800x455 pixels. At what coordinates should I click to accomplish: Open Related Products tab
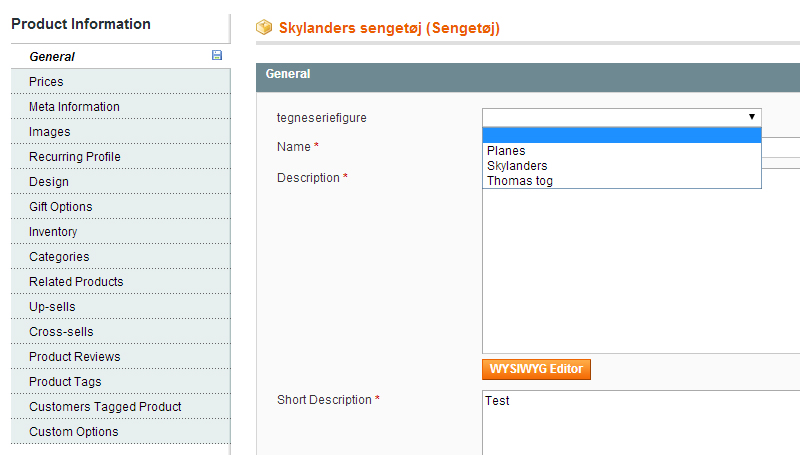click(121, 282)
